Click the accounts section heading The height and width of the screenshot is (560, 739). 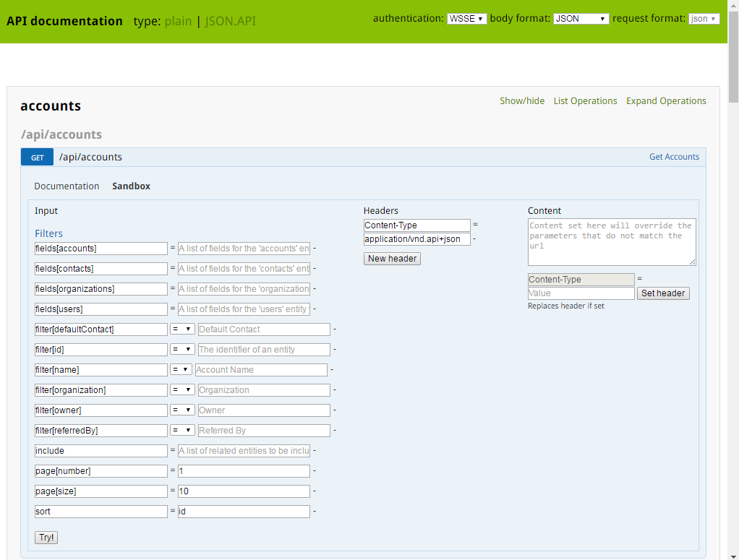click(x=51, y=106)
